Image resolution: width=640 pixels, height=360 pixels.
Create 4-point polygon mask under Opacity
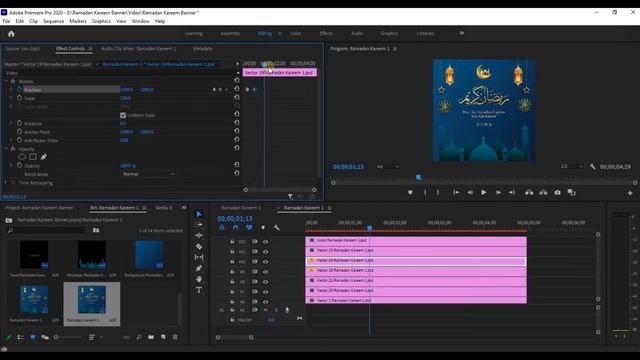pos(33,157)
